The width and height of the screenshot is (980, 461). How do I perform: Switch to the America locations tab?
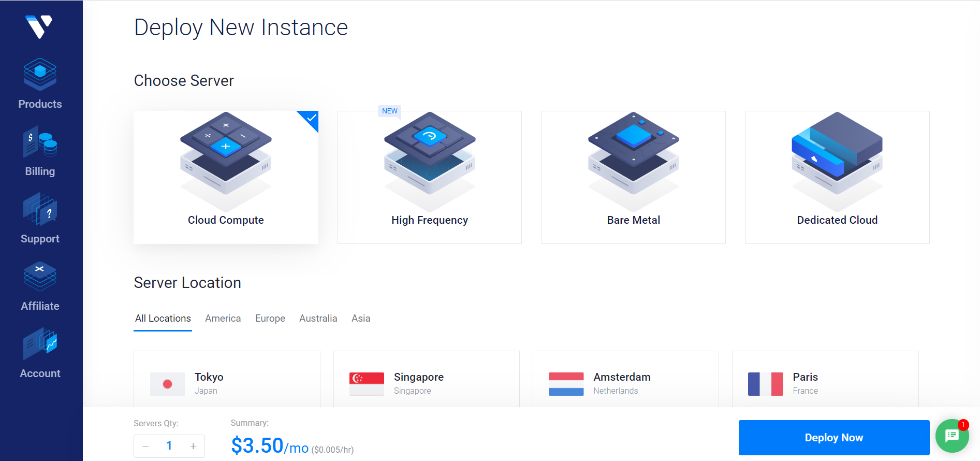pyautogui.click(x=223, y=319)
